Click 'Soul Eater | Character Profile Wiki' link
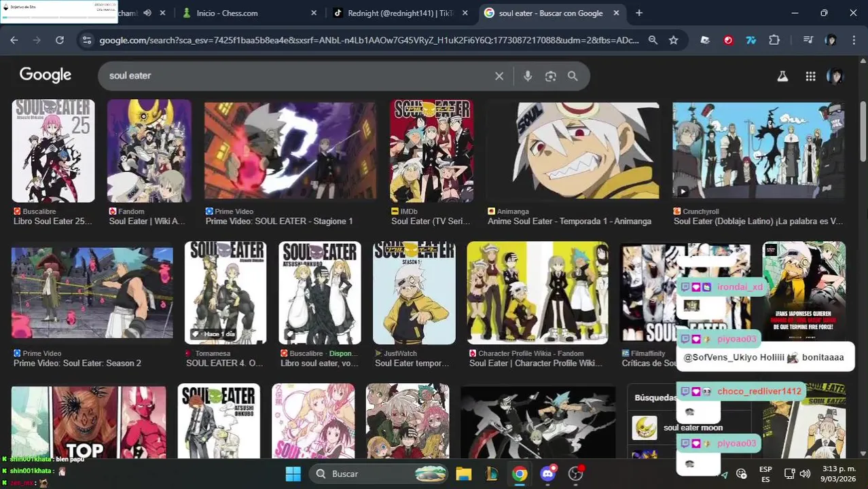Image resolution: width=868 pixels, height=489 pixels. pyautogui.click(x=536, y=363)
